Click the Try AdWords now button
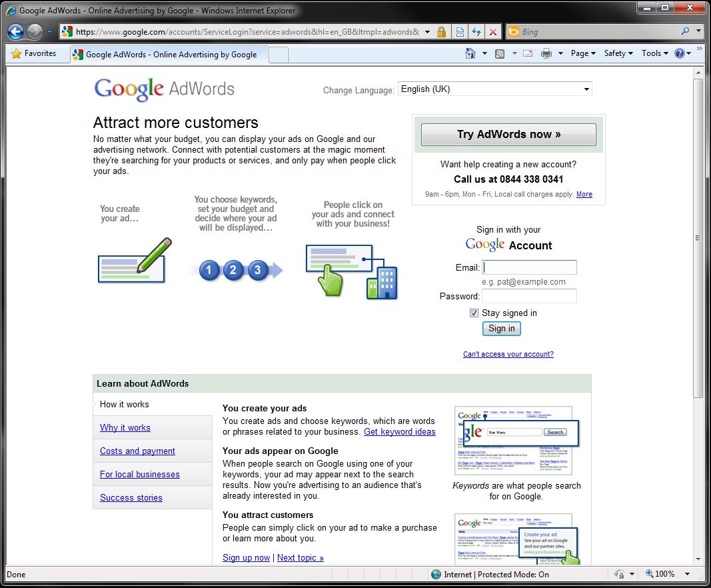 point(508,134)
